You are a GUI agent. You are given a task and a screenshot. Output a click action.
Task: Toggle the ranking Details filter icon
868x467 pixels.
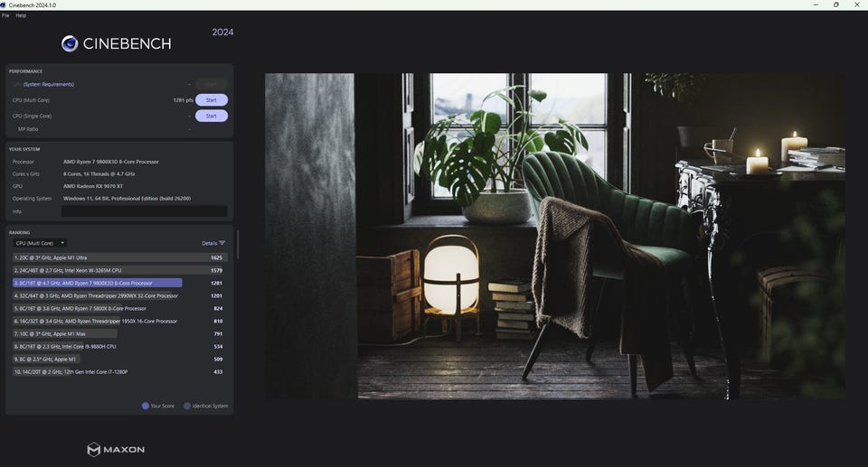pos(222,243)
